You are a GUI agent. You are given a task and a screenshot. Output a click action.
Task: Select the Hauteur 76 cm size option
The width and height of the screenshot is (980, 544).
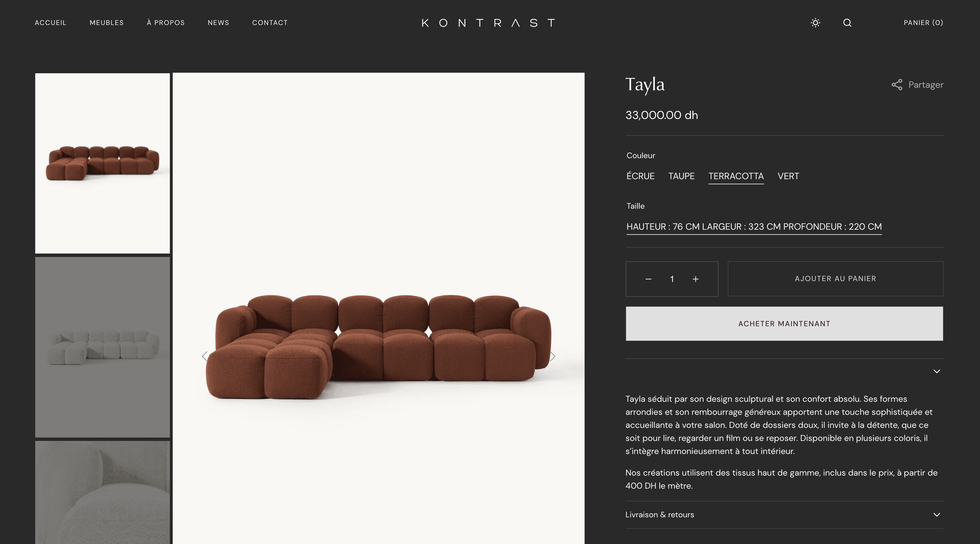tap(754, 227)
